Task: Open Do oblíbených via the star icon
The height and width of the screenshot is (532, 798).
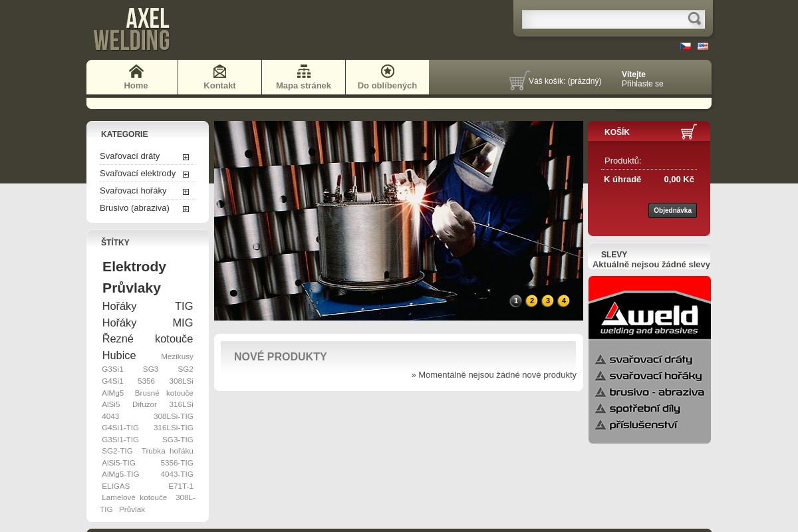Action: (387, 70)
